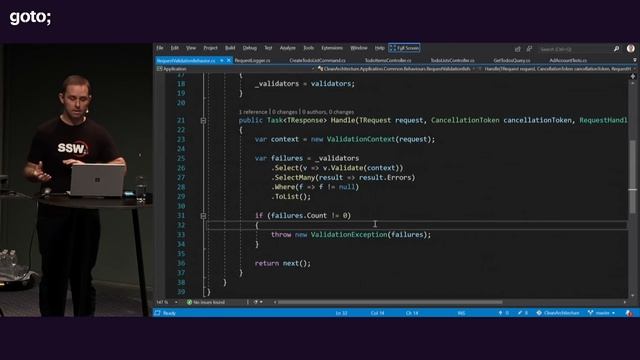Click the notifications bell icon
The width and height of the screenshot is (640, 360).
coord(629,313)
